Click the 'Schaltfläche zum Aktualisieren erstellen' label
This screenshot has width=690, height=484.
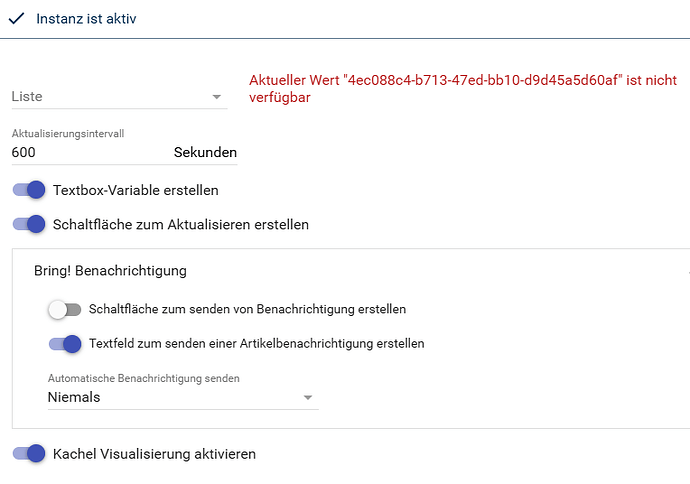[x=180, y=224]
